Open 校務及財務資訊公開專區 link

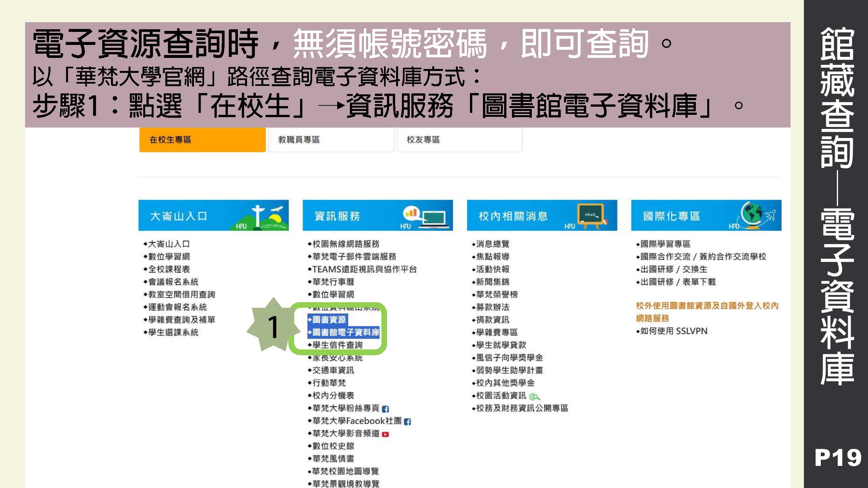point(522,408)
